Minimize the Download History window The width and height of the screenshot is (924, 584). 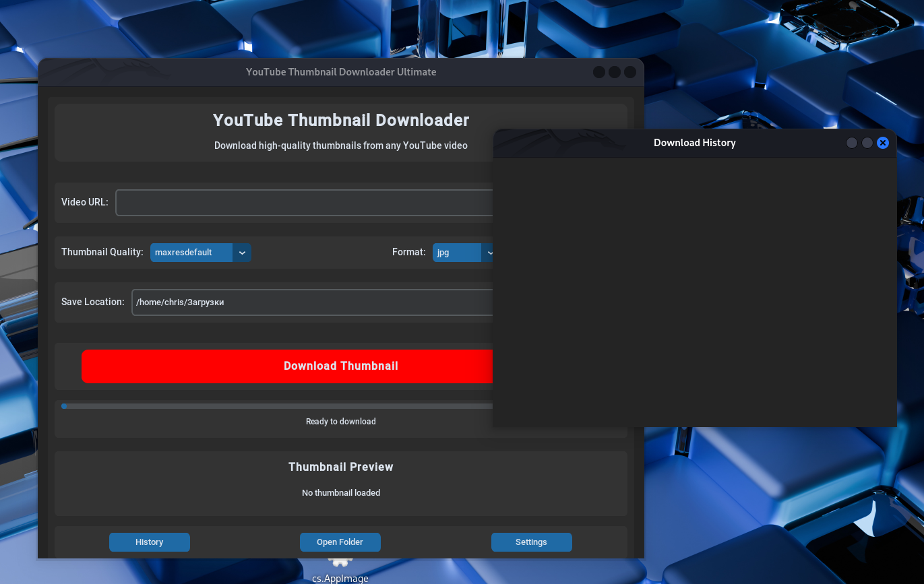tap(852, 143)
